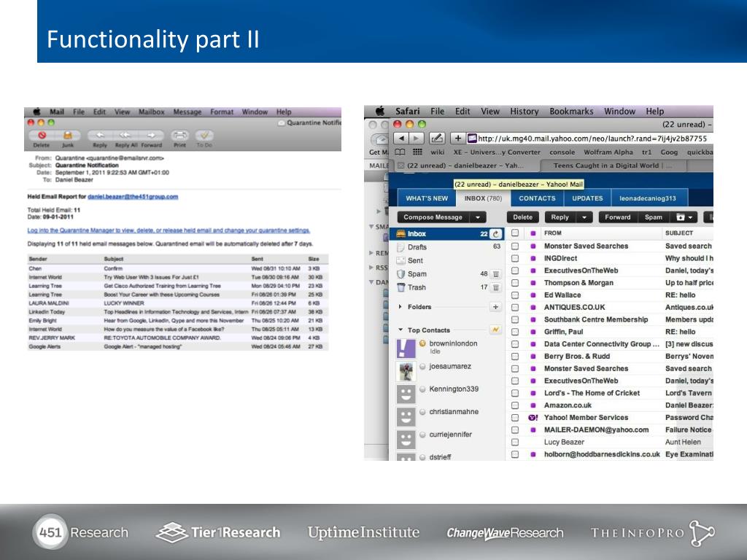Viewport: 747px width, 560px height.
Task: Expand the Folders section
Action: click(x=400, y=307)
